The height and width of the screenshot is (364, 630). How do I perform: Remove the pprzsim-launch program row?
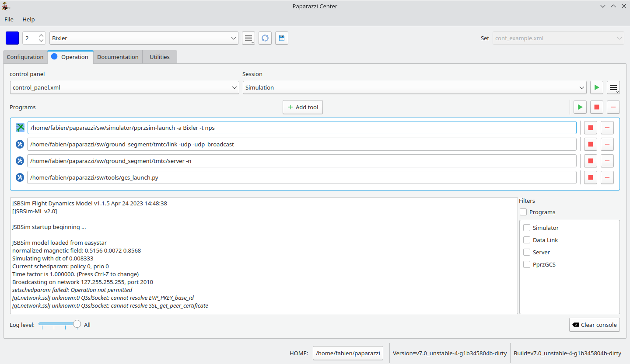coord(607,128)
